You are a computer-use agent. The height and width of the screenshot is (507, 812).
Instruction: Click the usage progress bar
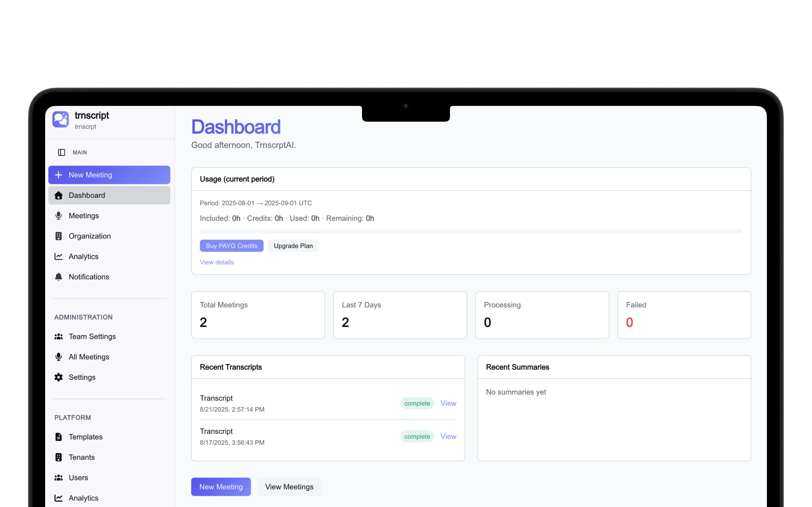tap(471, 231)
